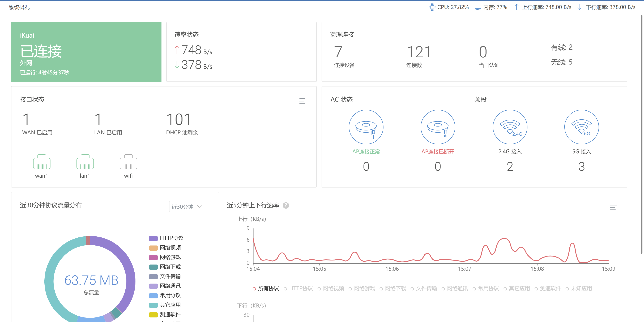Click the 1 LAN 已启用 count

tap(98, 119)
